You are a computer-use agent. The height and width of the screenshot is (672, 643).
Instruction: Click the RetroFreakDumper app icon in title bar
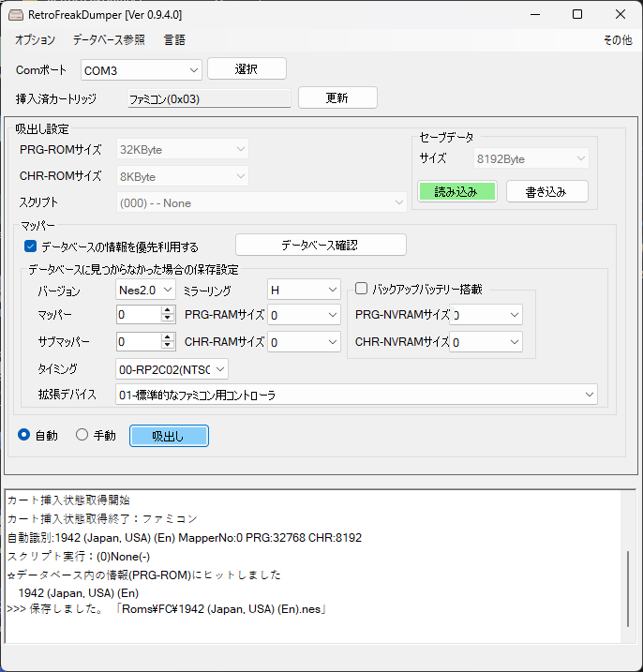point(16,15)
